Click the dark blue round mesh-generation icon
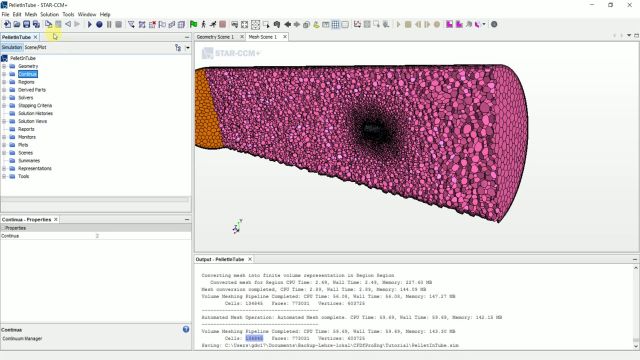The image size is (640, 360). pos(99,24)
